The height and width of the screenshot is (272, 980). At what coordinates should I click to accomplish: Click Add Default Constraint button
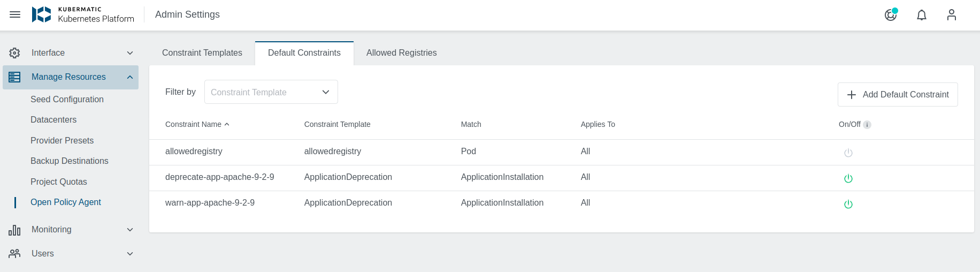pos(897,95)
